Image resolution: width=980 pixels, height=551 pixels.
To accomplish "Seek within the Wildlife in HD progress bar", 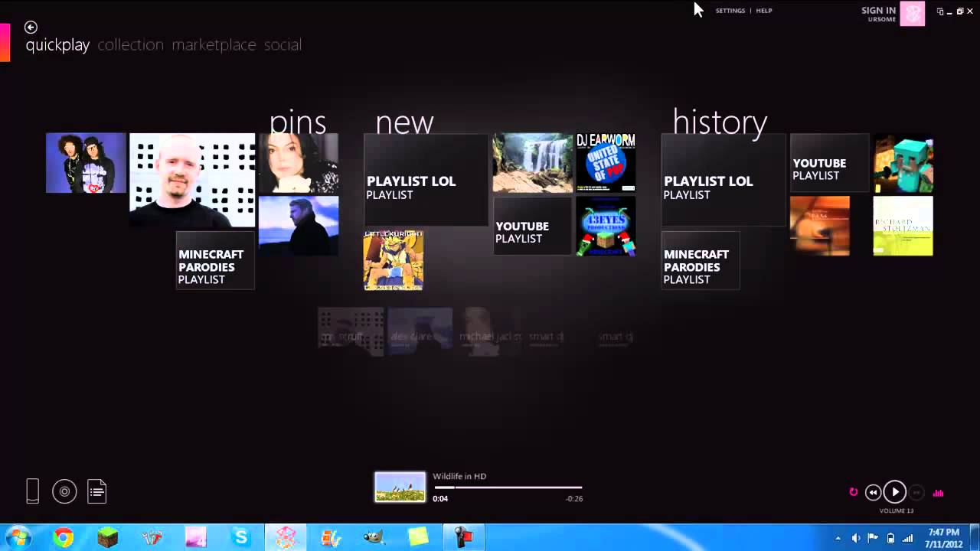I will click(x=508, y=487).
